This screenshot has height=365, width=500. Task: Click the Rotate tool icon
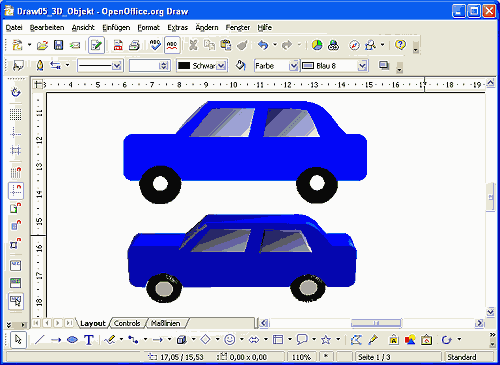[446, 340]
